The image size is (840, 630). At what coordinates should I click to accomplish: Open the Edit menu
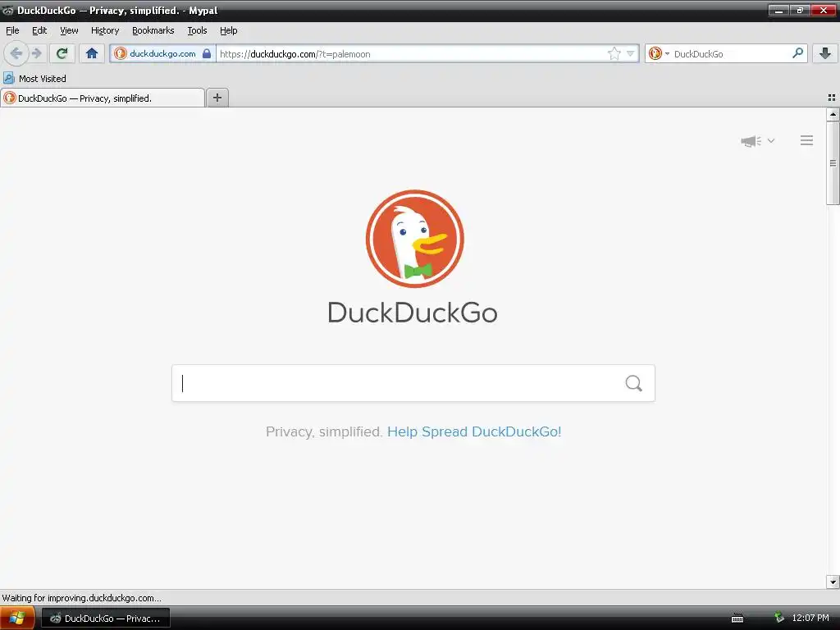pos(39,30)
